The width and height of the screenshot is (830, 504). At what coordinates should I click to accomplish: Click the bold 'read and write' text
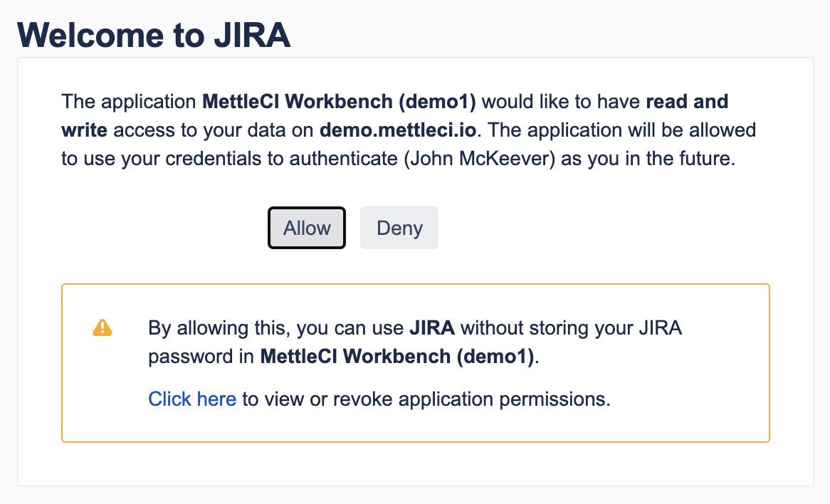click(686, 102)
